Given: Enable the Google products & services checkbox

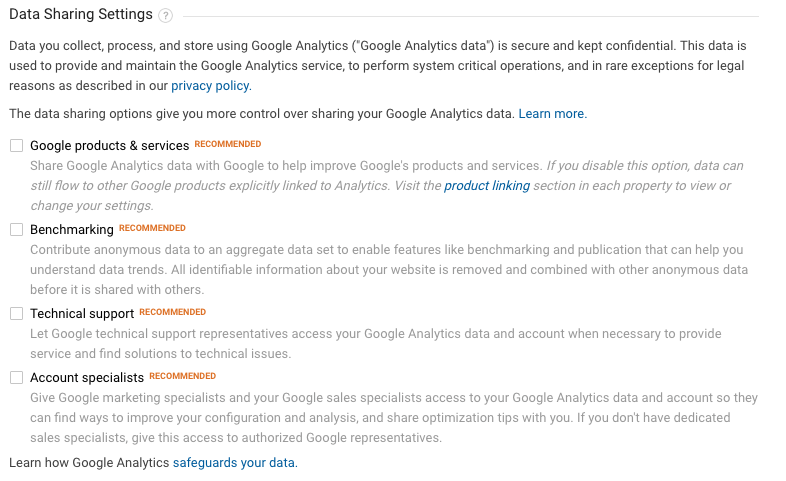Looking at the screenshot, I should (16, 145).
